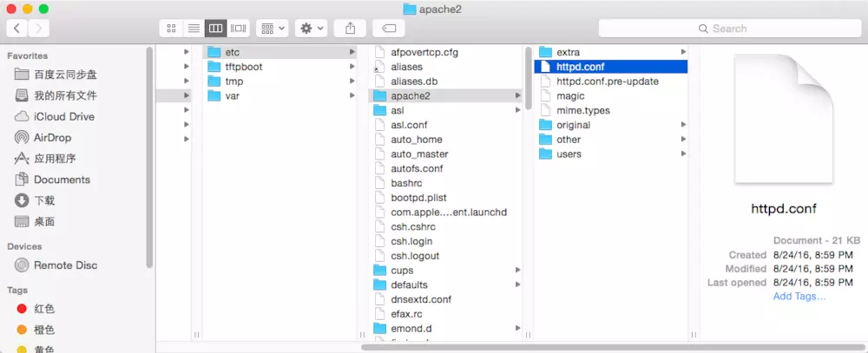Click the httpd.conf preview thumbnail
This screenshot has width=868, height=353.
[783, 119]
